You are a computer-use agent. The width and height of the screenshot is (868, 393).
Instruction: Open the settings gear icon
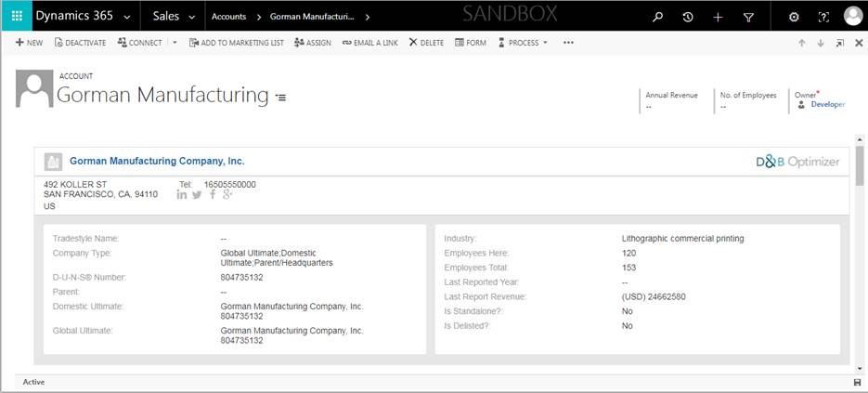(794, 17)
